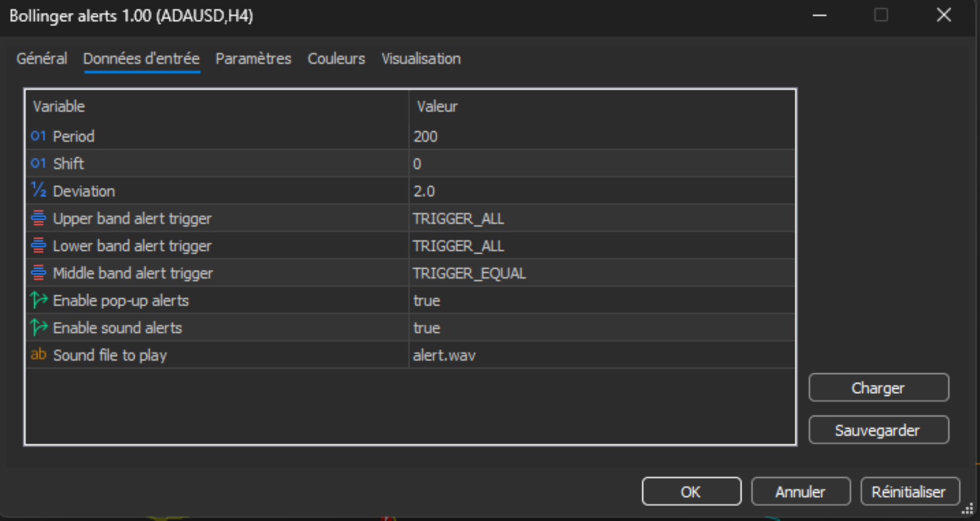Switch to the Paramètres tab
Screen dimensions: 980x521
click(253, 59)
